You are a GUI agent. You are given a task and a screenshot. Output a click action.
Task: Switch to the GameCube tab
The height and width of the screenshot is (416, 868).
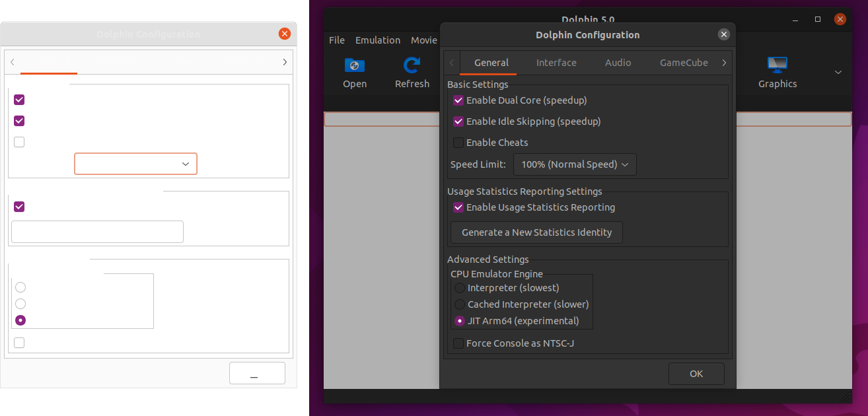[684, 63]
